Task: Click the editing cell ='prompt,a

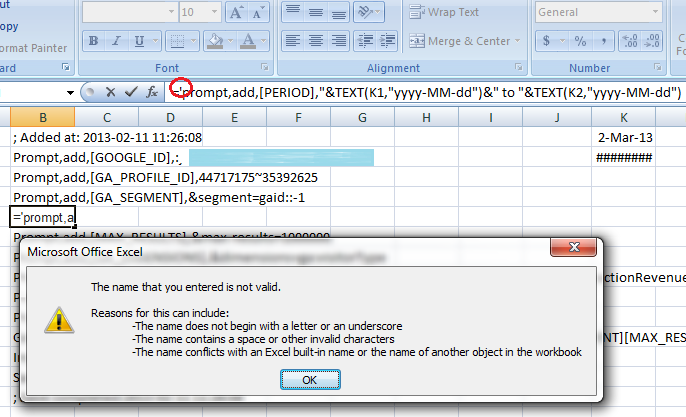Action: [x=42, y=217]
